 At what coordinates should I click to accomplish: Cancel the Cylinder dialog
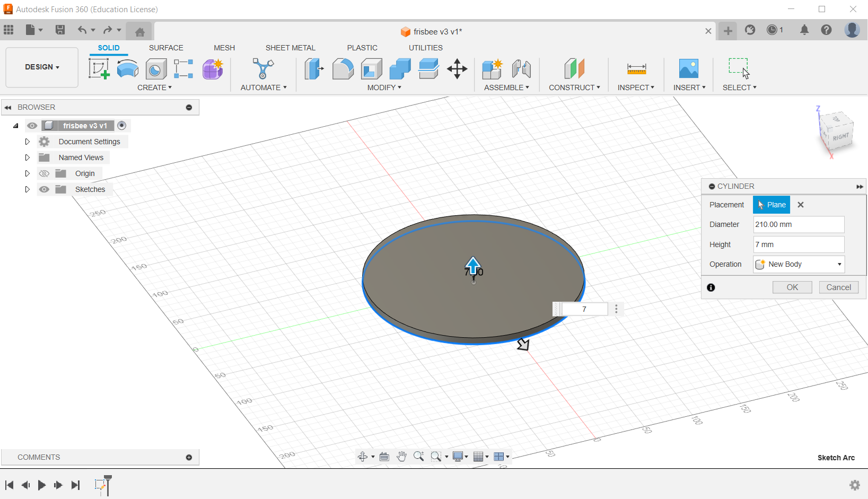tap(838, 287)
